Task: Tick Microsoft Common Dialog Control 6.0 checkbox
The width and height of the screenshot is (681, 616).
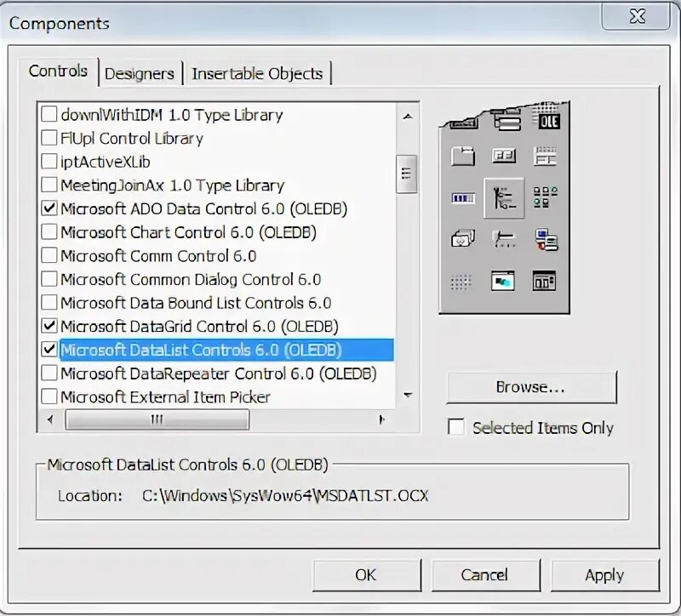Action: 49,279
